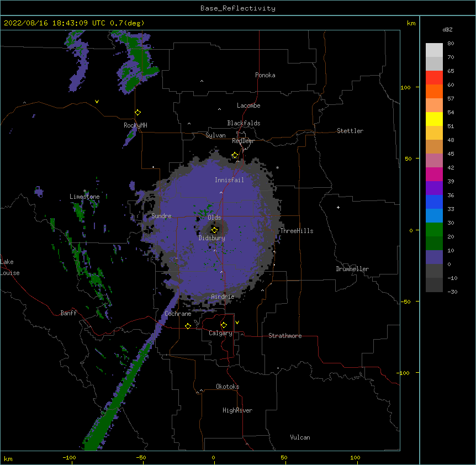Image resolution: width=476 pixels, height=465 pixels.
Task: Pick the slate purple 0-10 dBZ swatch
Action: (x=434, y=257)
